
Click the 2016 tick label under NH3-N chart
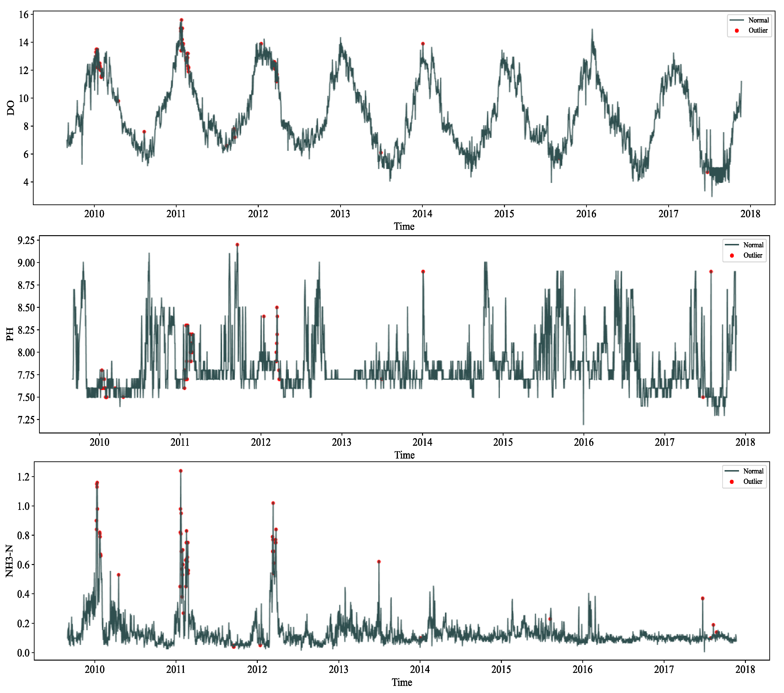point(583,670)
